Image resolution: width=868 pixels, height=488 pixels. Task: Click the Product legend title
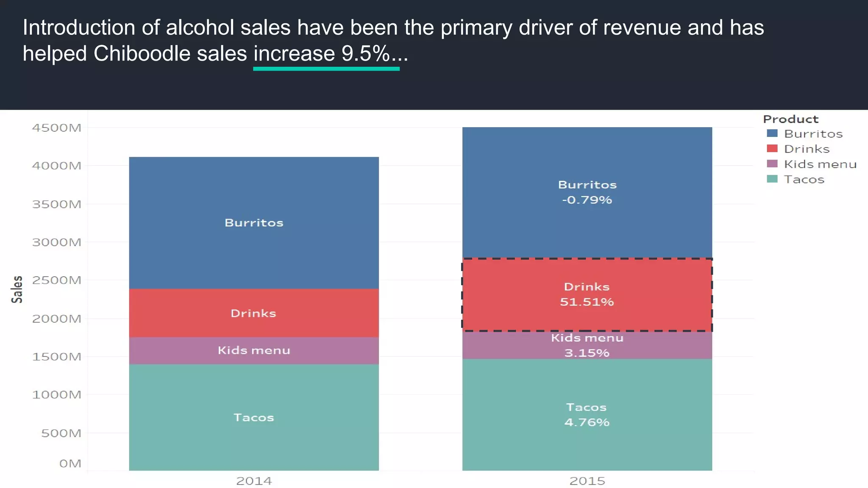tap(790, 119)
